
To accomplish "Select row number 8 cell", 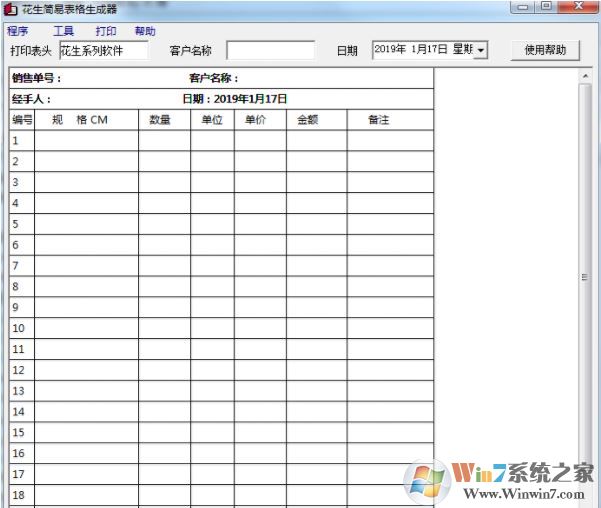I will [22, 286].
